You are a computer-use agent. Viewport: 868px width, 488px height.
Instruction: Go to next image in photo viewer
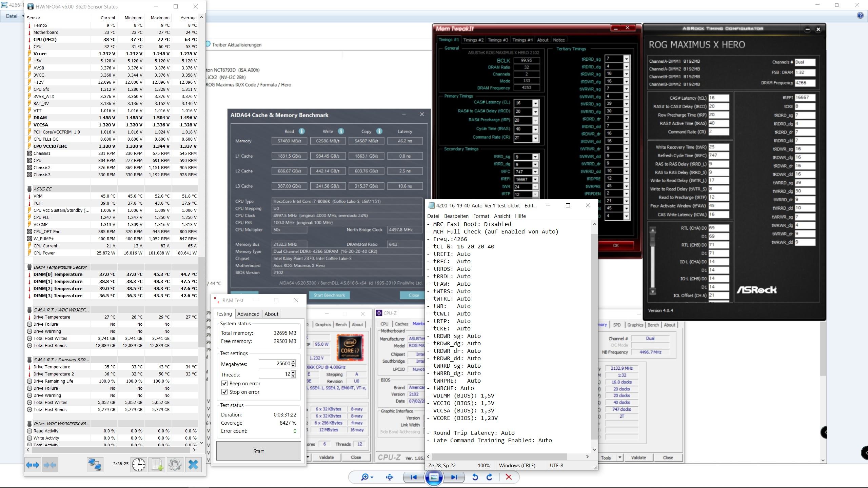[x=454, y=477]
